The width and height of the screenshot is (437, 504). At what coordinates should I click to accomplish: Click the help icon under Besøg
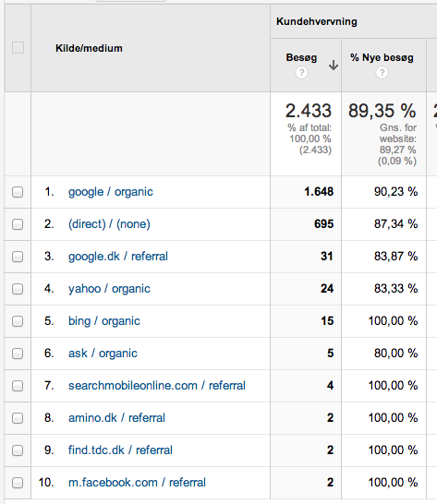[x=301, y=73]
